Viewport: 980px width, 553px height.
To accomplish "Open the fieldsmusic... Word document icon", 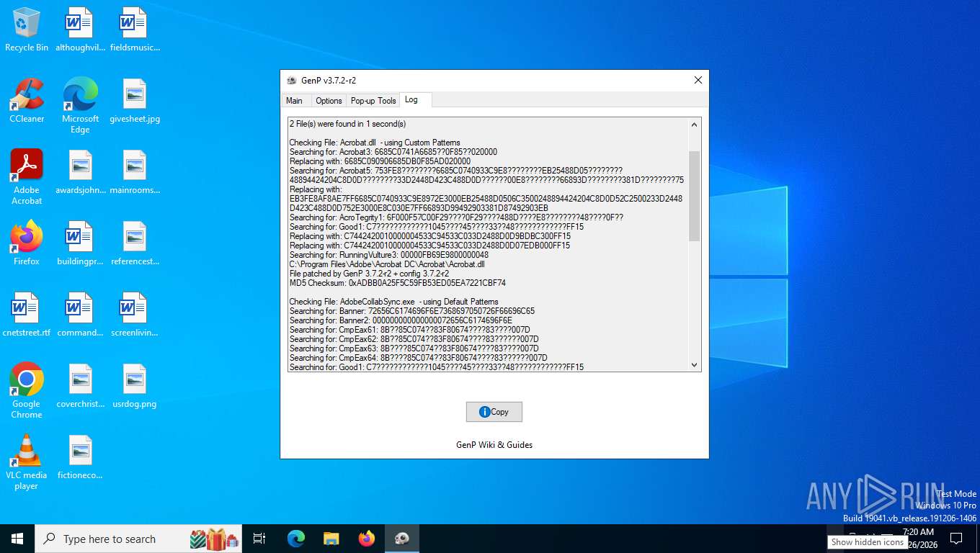I will [135, 30].
